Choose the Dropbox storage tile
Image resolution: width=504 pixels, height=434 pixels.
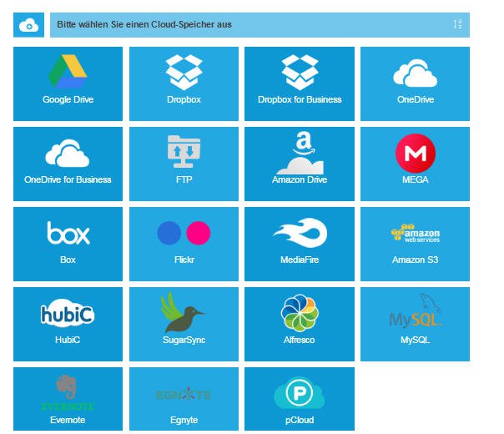[x=184, y=83]
